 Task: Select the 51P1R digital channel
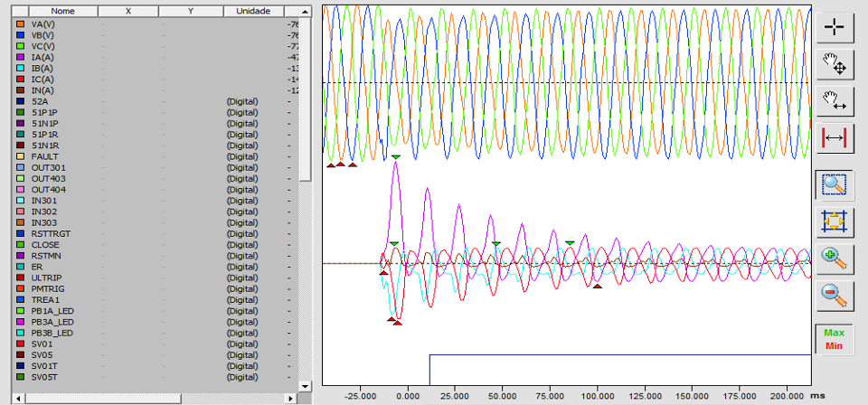[155, 135]
